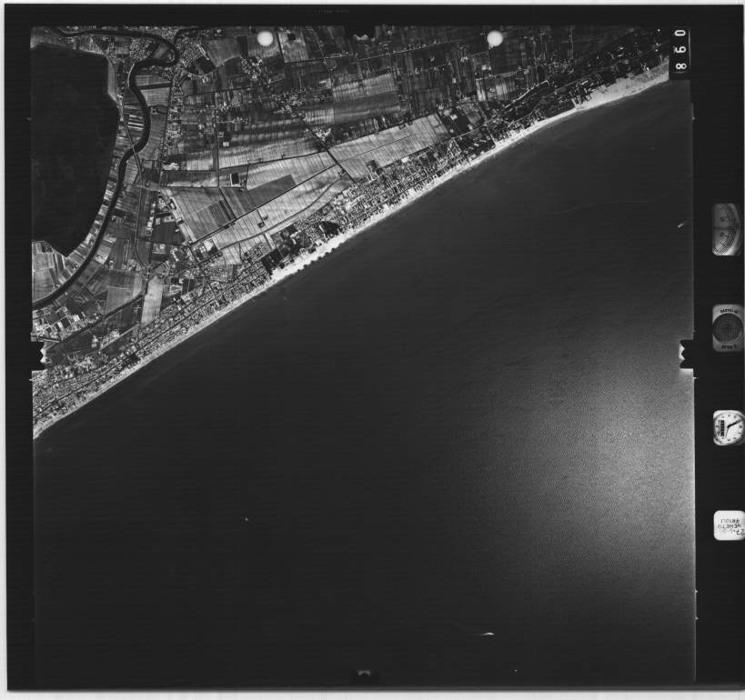Select the altimeter gauge in the margin
Viewport: 745px width, 700px height.
point(727,229)
